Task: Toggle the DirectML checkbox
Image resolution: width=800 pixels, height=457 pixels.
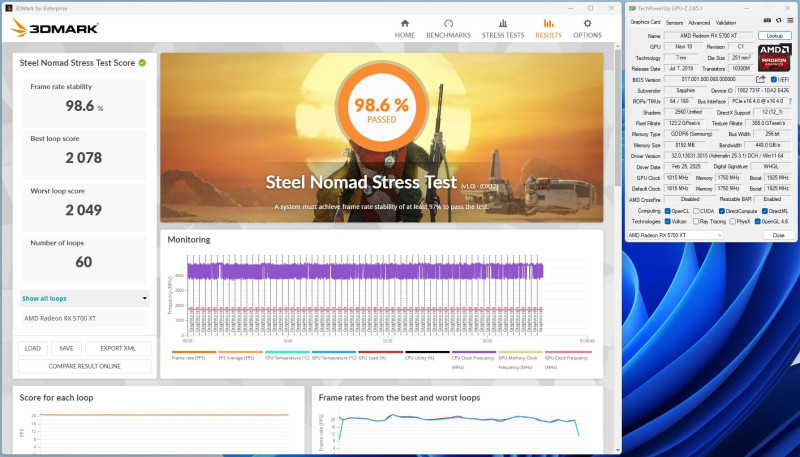Action: [x=765, y=211]
